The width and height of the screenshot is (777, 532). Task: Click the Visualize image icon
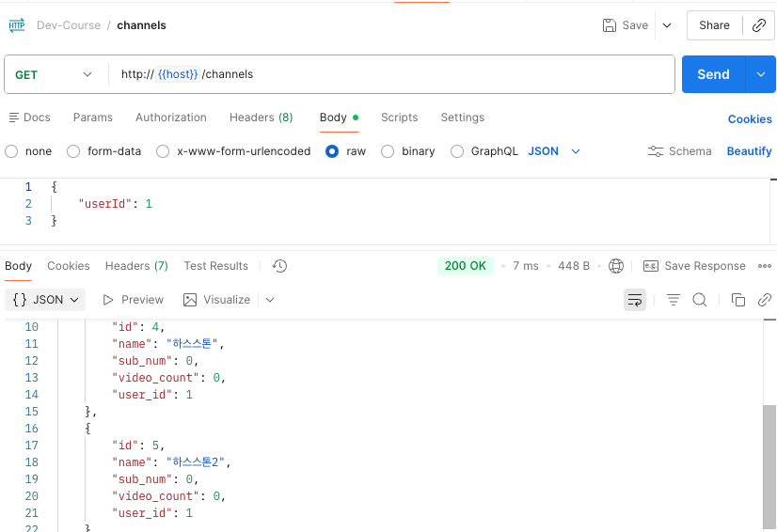pos(190,300)
